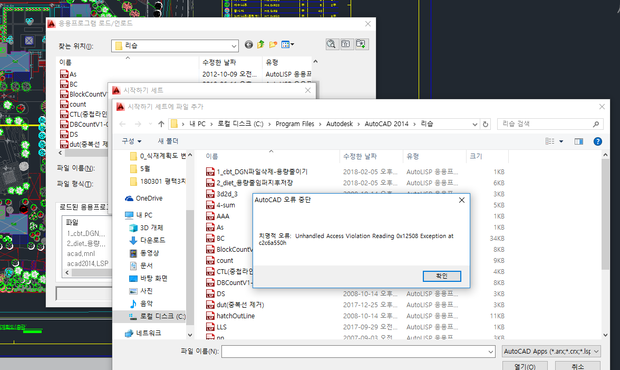Screen dimensions: 620x370
Task: Refresh the file browser address bar
Action: [x=486, y=124]
